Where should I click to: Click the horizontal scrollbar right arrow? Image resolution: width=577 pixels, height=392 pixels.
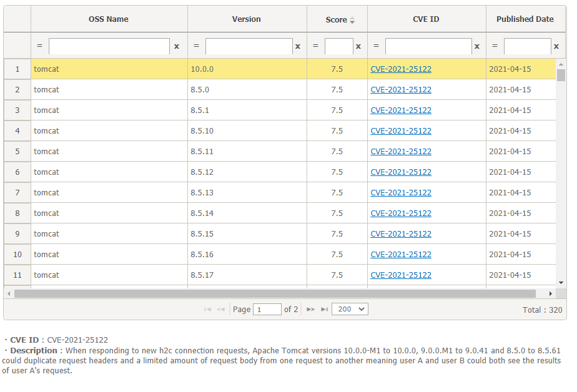pyautogui.click(x=551, y=293)
